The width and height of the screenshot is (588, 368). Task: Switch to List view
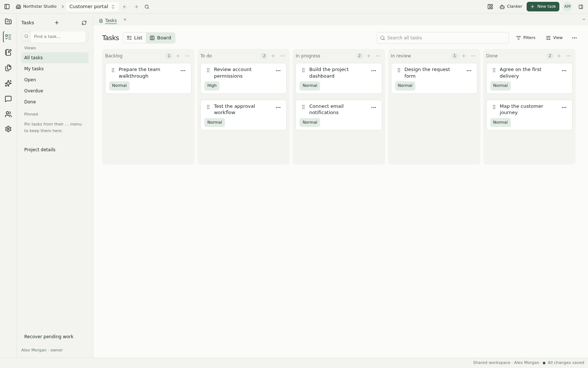point(135,38)
